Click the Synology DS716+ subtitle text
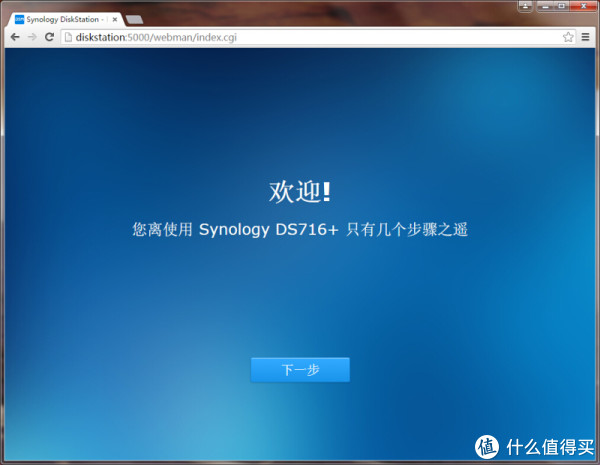600x465 pixels. 300,229
